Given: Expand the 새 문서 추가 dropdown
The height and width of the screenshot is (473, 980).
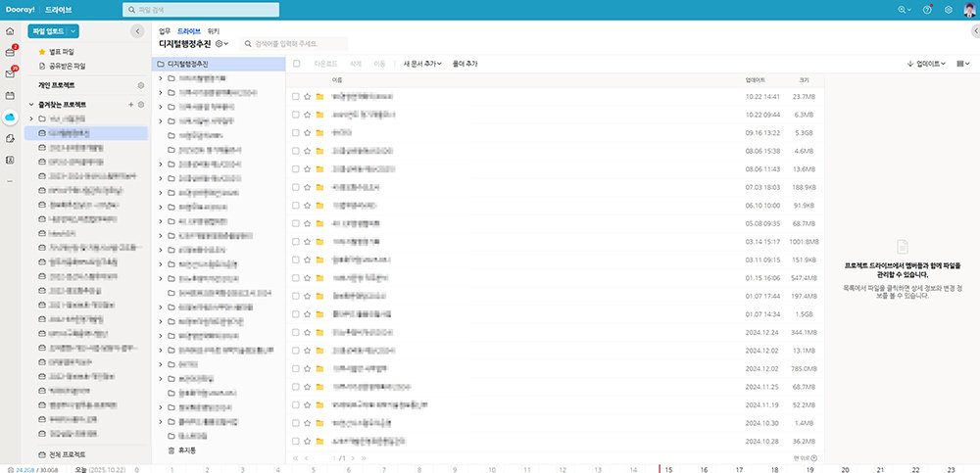Looking at the screenshot, I should coord(421,64).
